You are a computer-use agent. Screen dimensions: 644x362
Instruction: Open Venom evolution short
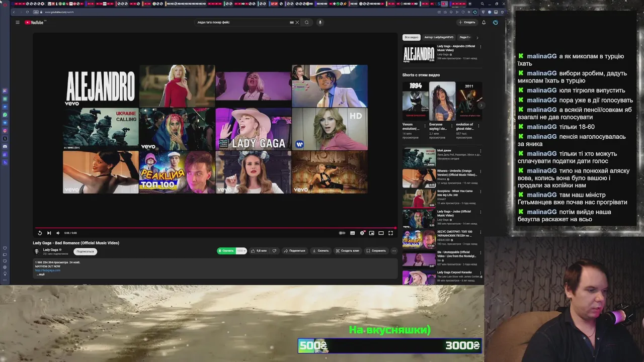tap(415, 100)
